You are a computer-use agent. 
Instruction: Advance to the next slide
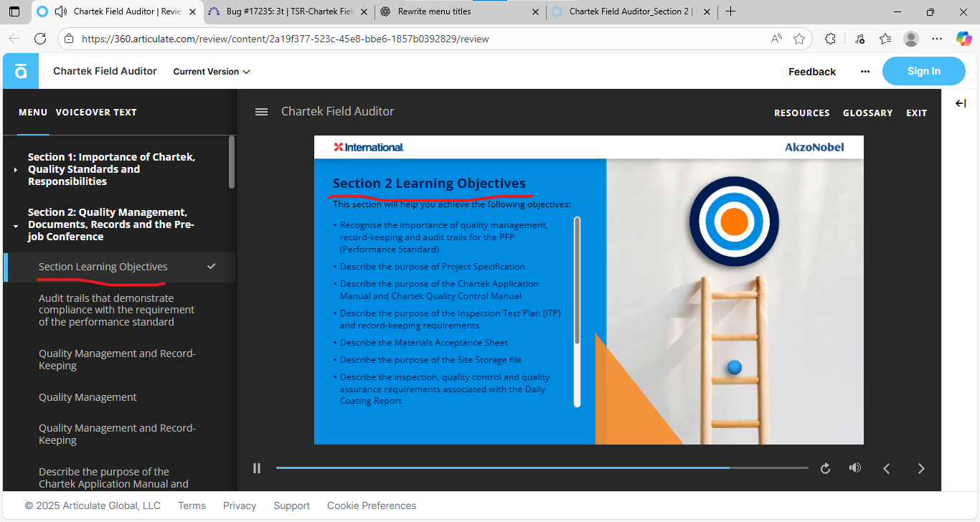921,468
